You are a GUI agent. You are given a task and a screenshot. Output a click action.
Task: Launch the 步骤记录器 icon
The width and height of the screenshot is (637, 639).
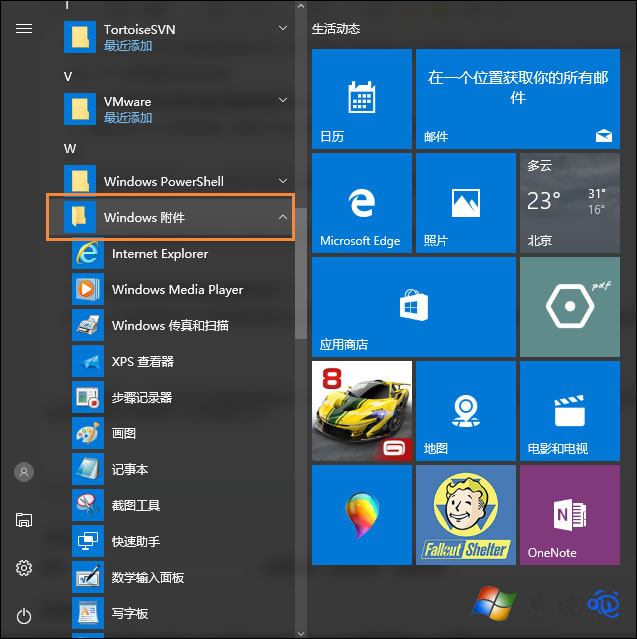click(88, 397)
